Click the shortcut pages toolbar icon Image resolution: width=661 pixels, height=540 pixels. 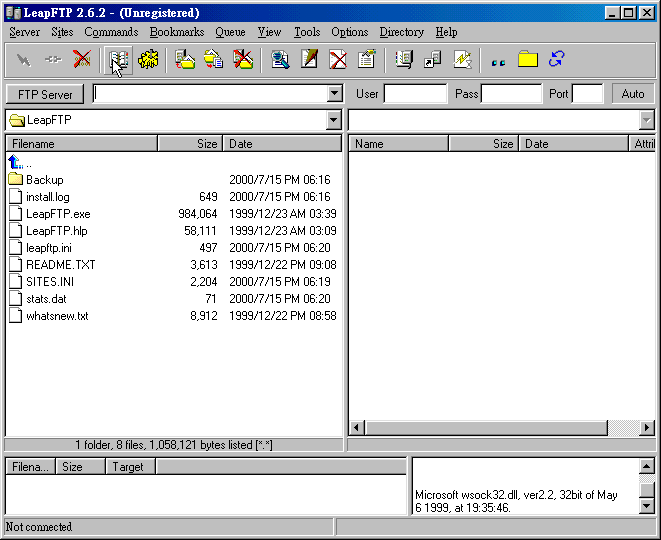pos(433,59)
